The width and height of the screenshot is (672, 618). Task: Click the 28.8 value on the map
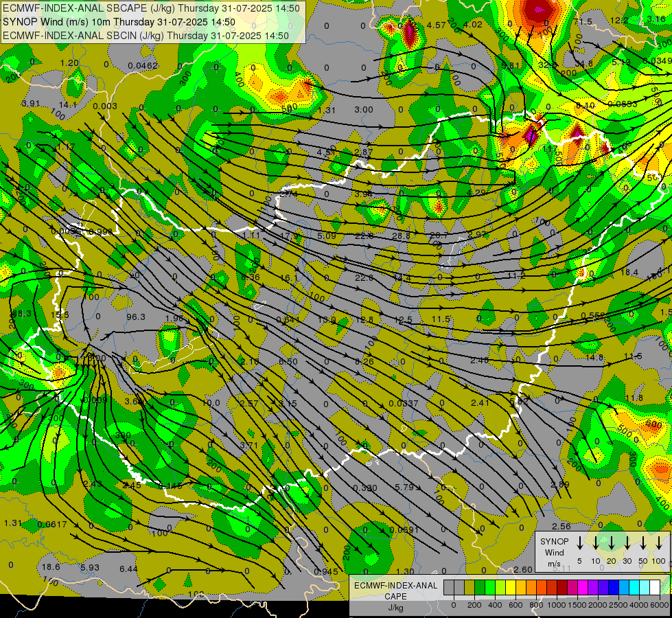pos(401,236)
